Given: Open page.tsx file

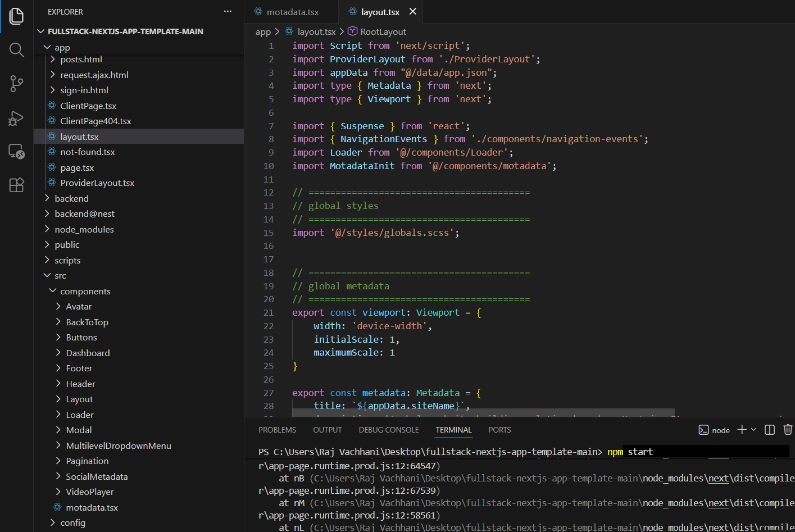Looking at the screenshot, I should [x=77, y=167].
